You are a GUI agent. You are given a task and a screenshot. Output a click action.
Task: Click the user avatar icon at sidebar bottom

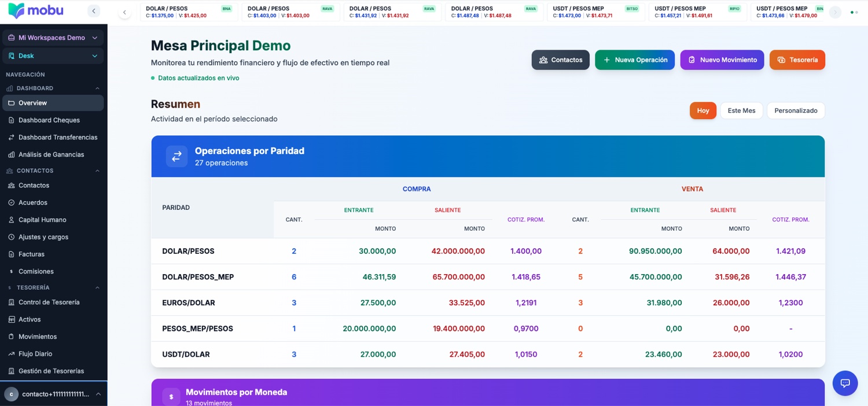click(11, 394)
